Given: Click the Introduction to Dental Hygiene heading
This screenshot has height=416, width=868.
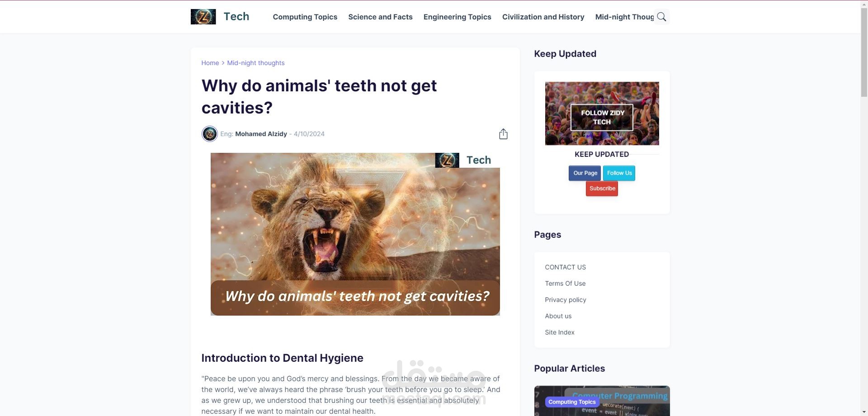Looking at the screenshot, I should click(x=282, y=358).
